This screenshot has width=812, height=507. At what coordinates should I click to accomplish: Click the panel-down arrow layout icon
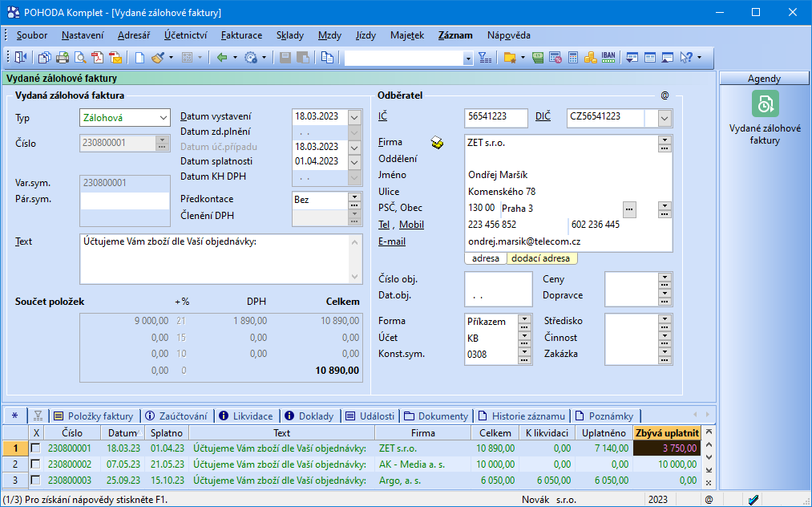[x=632, y=58]
